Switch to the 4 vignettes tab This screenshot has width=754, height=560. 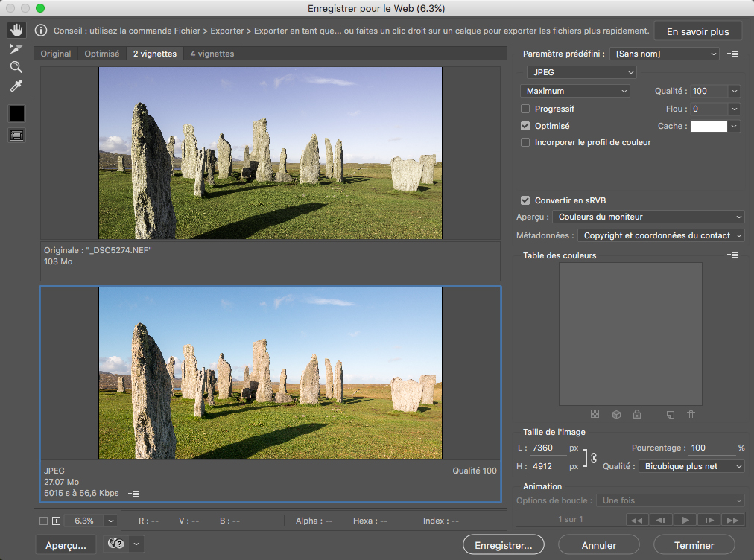[x=212, y=54]
